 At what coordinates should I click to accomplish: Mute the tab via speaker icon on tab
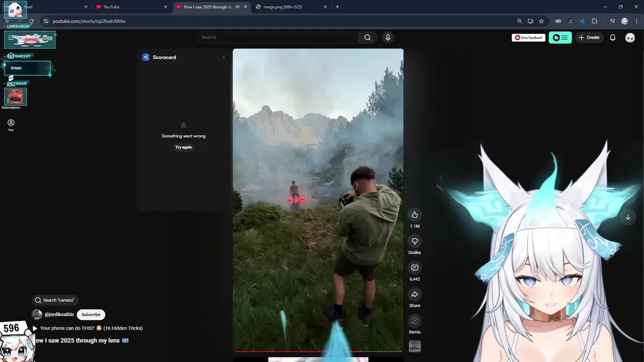pyautogui.click(x=237, y=7)
